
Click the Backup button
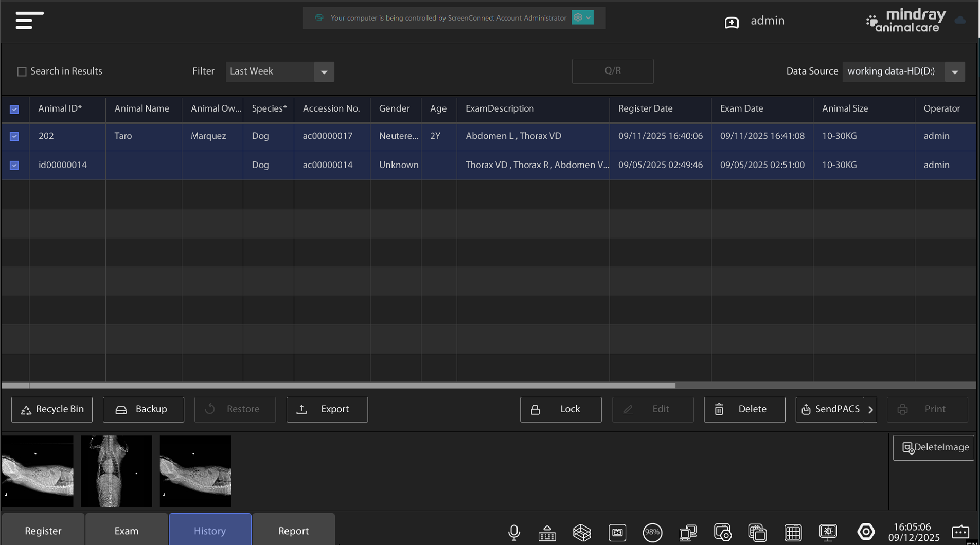tap(144, 409)
